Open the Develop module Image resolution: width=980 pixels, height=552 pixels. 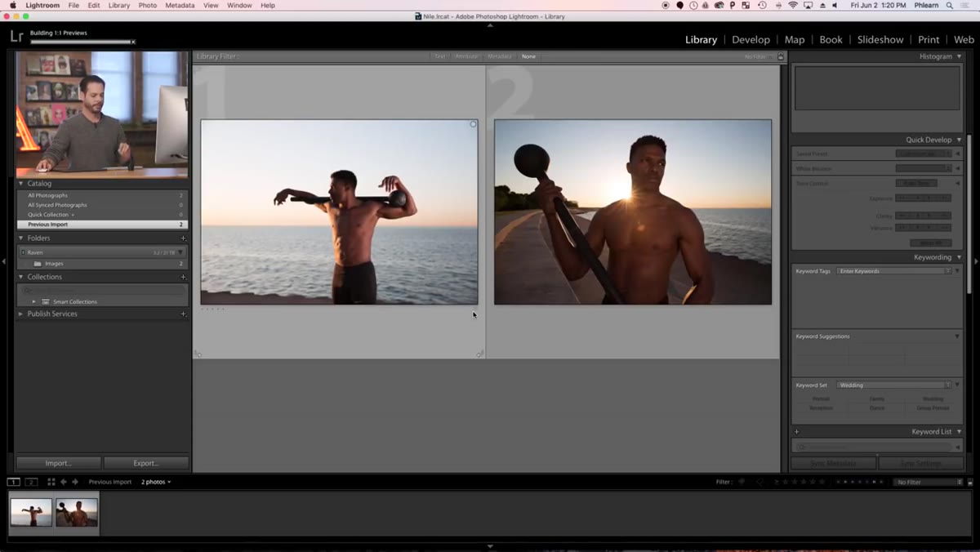tap(751, 39)
